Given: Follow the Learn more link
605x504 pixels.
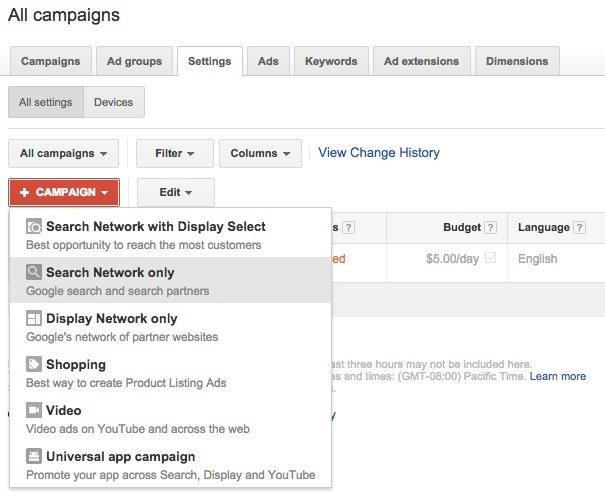Looking at the screenshot, I should point(558,377).
